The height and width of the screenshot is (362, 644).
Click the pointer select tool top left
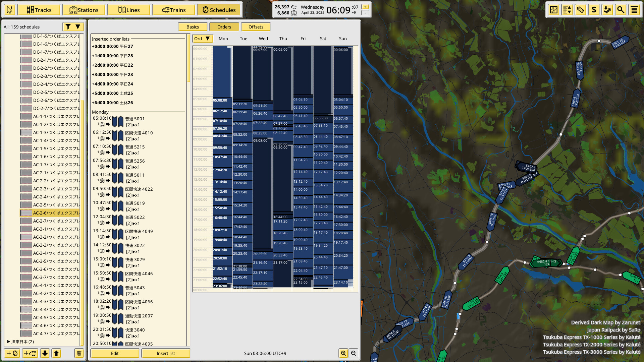(x=9, y=10)
